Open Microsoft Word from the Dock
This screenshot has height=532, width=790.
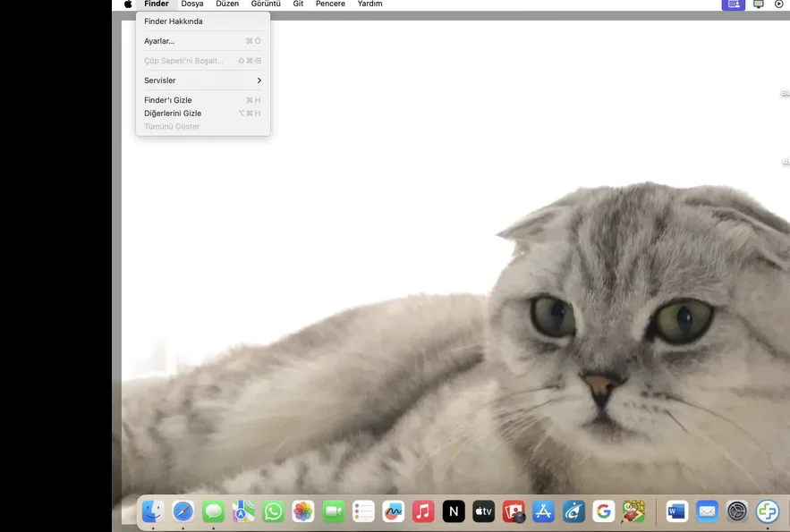[677, 511]
